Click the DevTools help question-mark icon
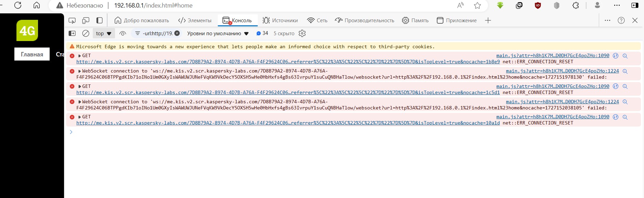 (621, 21)
